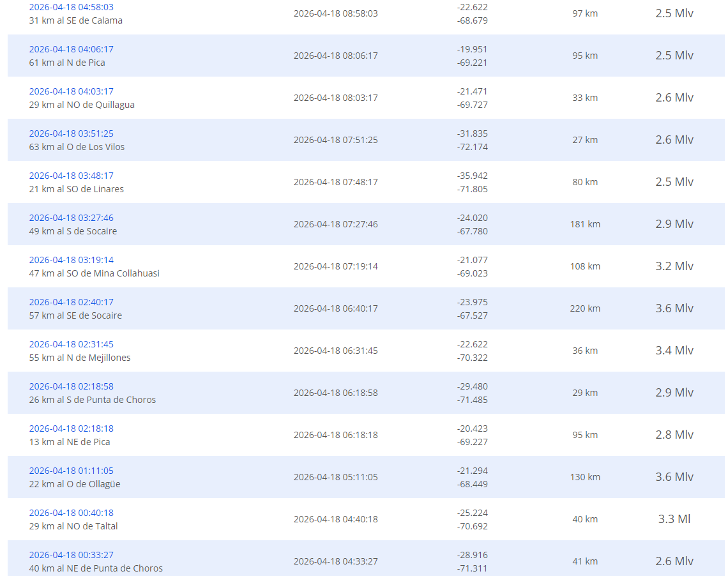Click the text '55 km al N de Mejillones'
Screen dimensions: 728x576
click(80, 358)
